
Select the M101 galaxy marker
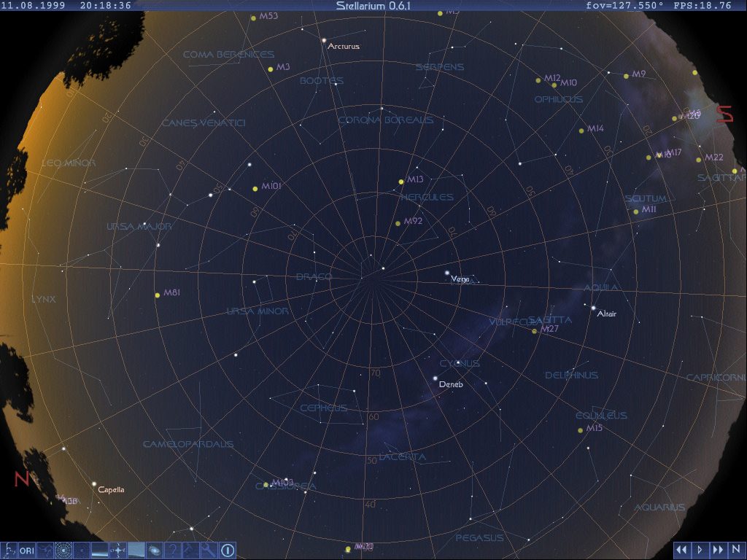click(255, 189)
